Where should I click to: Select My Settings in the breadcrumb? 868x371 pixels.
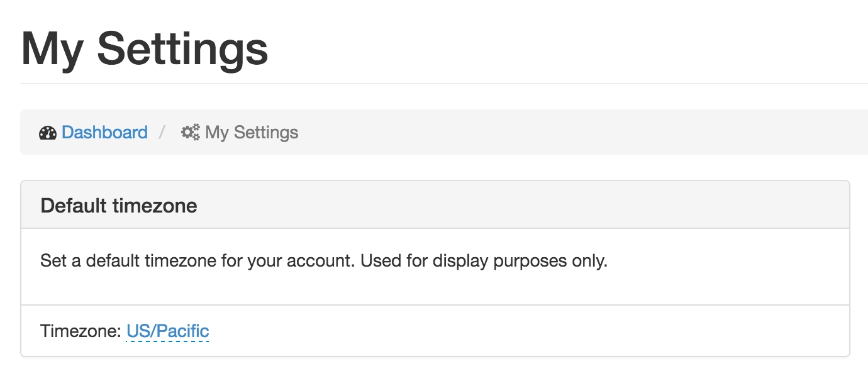[250, 132]
